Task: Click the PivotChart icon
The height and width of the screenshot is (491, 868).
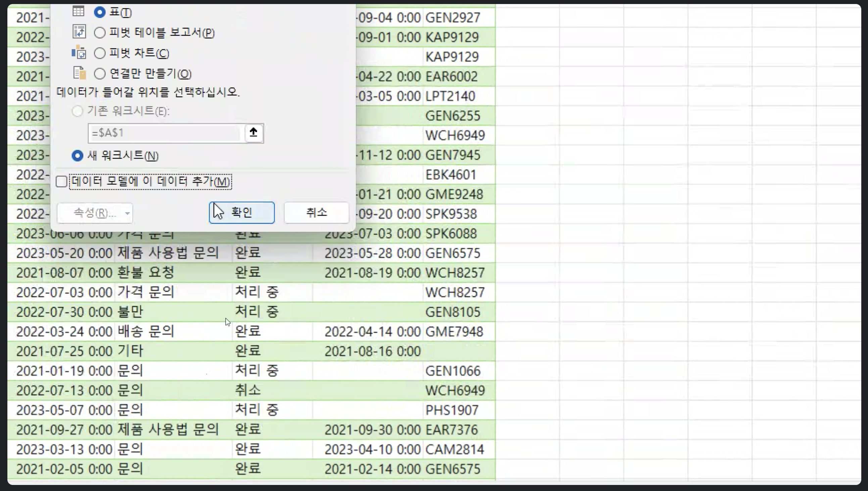Action: point(79,52)
